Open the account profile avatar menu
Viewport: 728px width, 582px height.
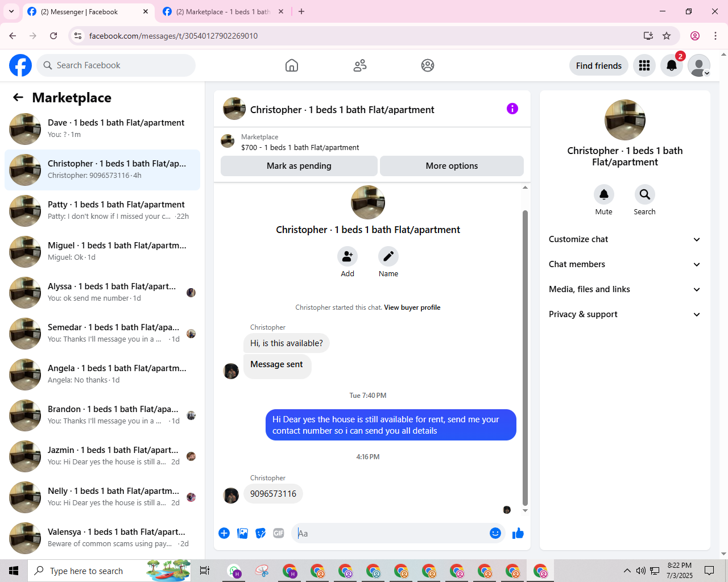(x=699, y=65)
